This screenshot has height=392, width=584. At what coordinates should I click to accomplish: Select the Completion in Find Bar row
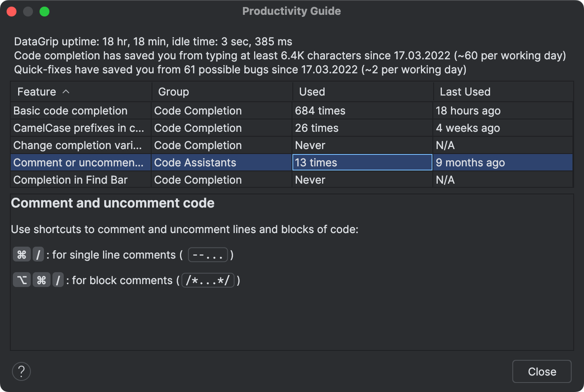(x=70, y=180)
